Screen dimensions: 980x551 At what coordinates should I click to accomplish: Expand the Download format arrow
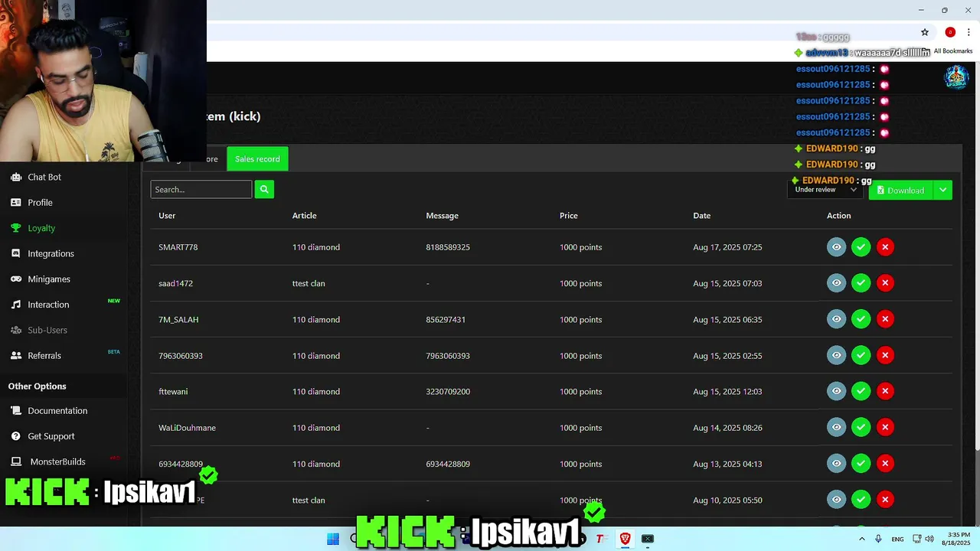pyautogui.click(x=943, y=190)
